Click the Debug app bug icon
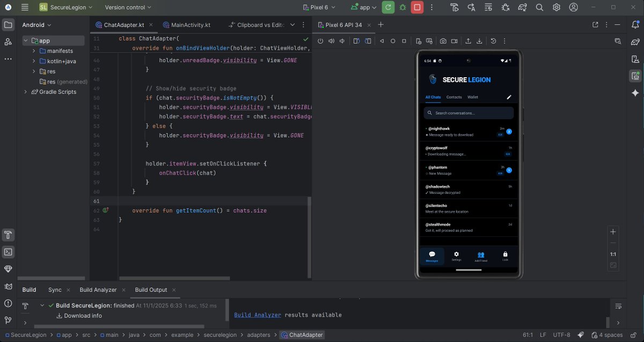 402,8
